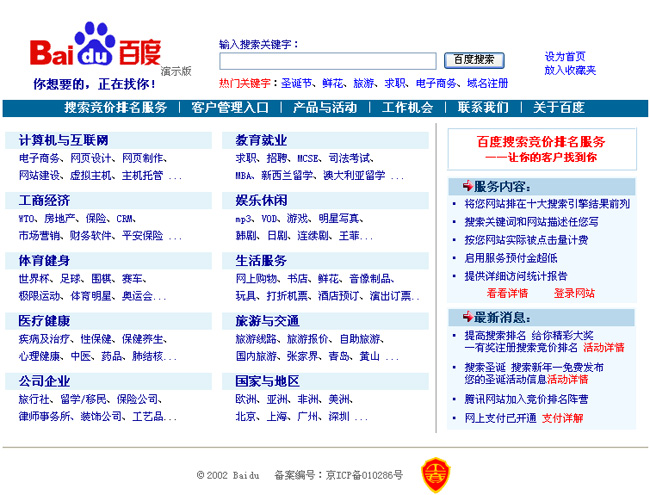
Task: Open 联系我们 in the nav bar
Action: click(x=483, y=108)
